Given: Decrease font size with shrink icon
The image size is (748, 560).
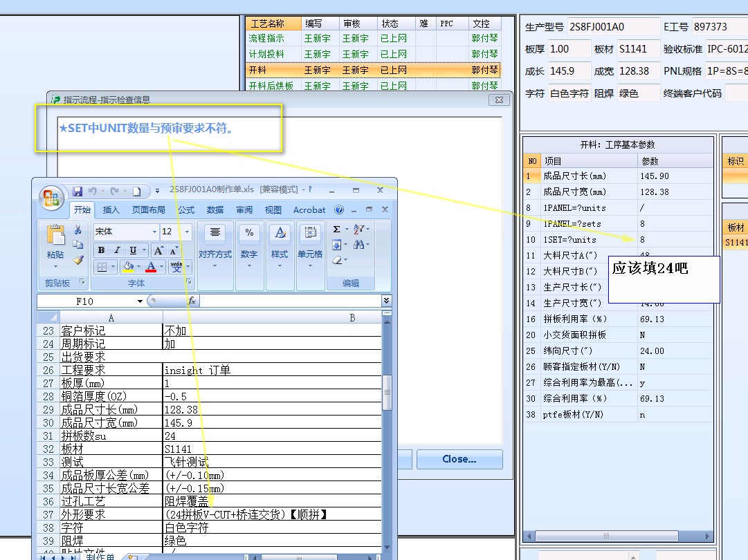Looking at the screenshot, I should pos(174,250).
